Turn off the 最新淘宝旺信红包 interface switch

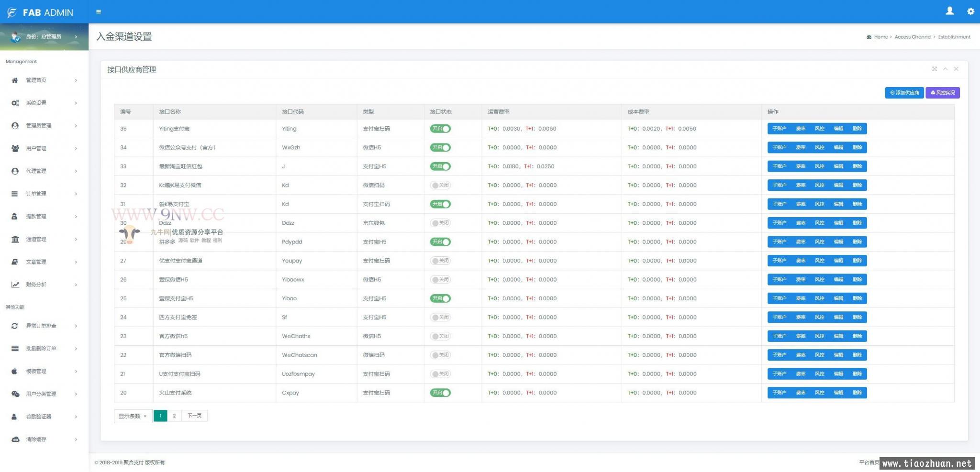pyautogui.click(x=440, y=166)
